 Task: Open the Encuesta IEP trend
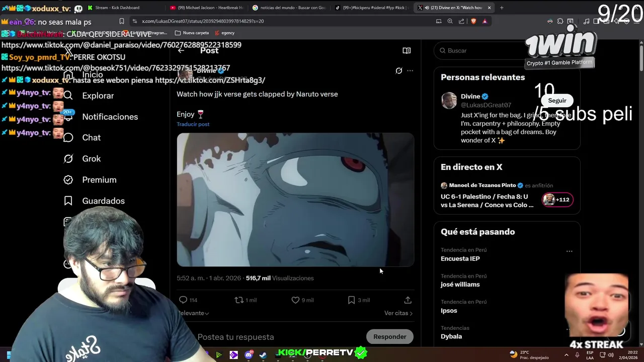point(460,258)
